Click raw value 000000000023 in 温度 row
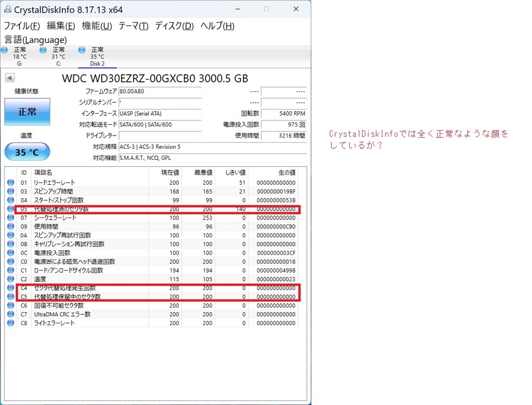The image size is (532, 405). [276, 279]
